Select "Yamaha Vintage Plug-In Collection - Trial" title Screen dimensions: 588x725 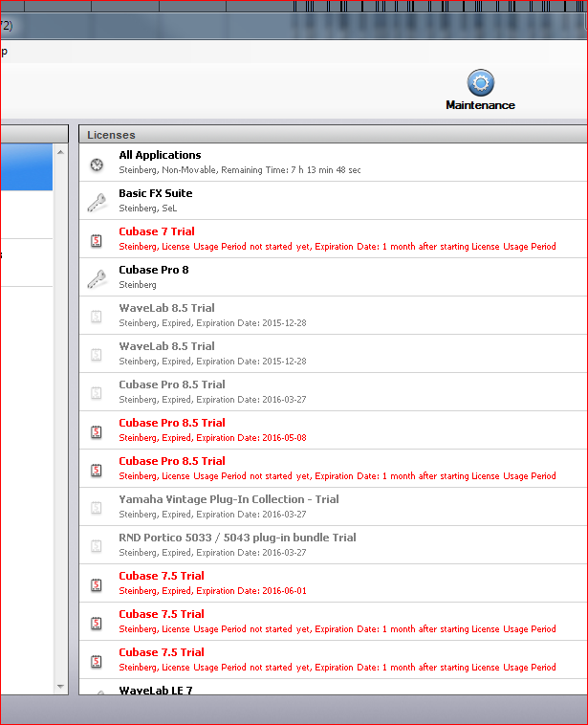(229, 499)
